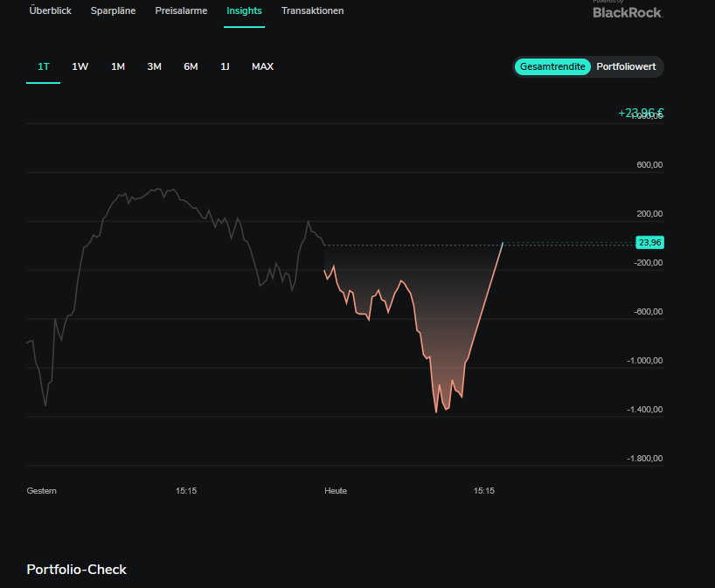Select the 1T time range

[44, 66]
